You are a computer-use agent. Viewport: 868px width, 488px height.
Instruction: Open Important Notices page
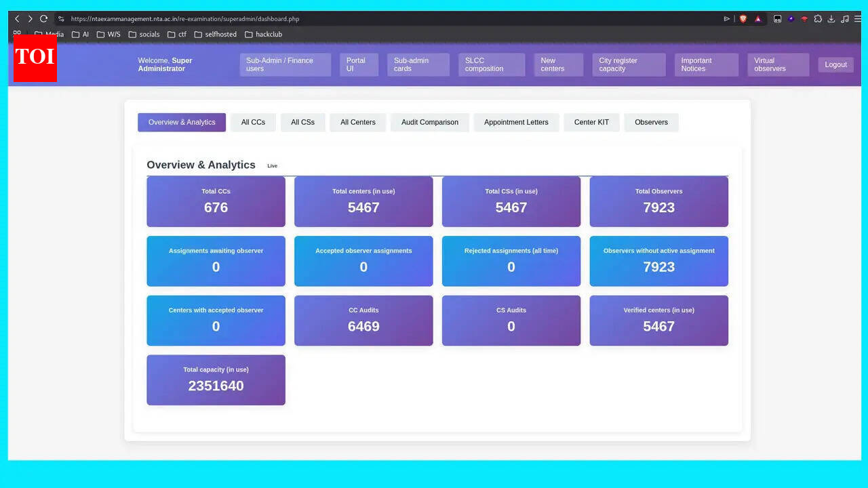pyautogui.click(x=707, y=64)
